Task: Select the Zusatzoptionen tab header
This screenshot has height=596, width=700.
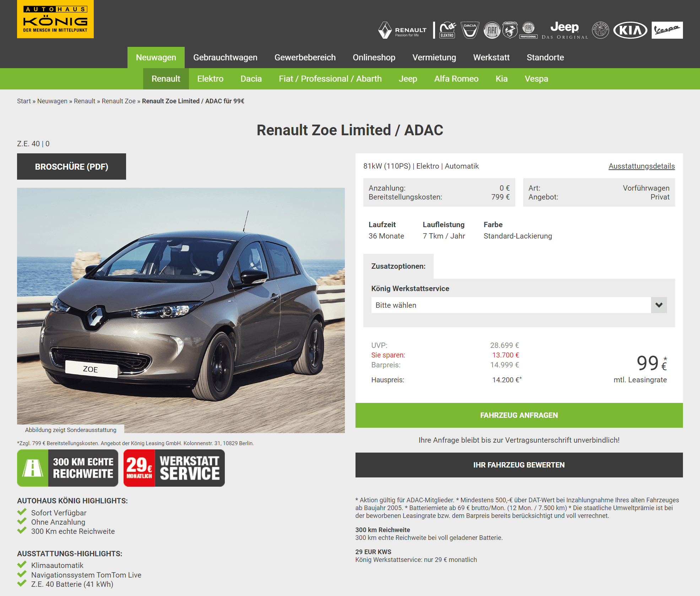Action: coord(398,266)
